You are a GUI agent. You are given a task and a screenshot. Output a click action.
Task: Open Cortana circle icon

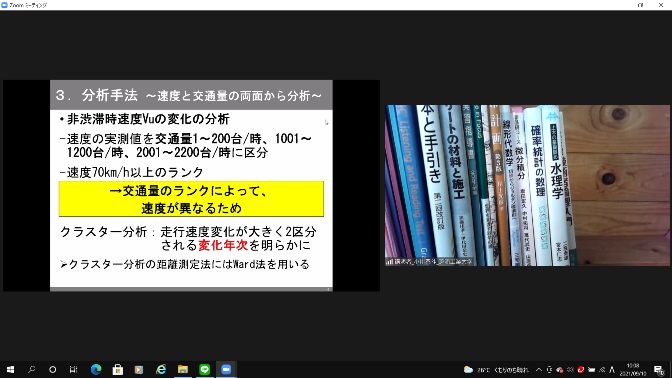(52, 369)
